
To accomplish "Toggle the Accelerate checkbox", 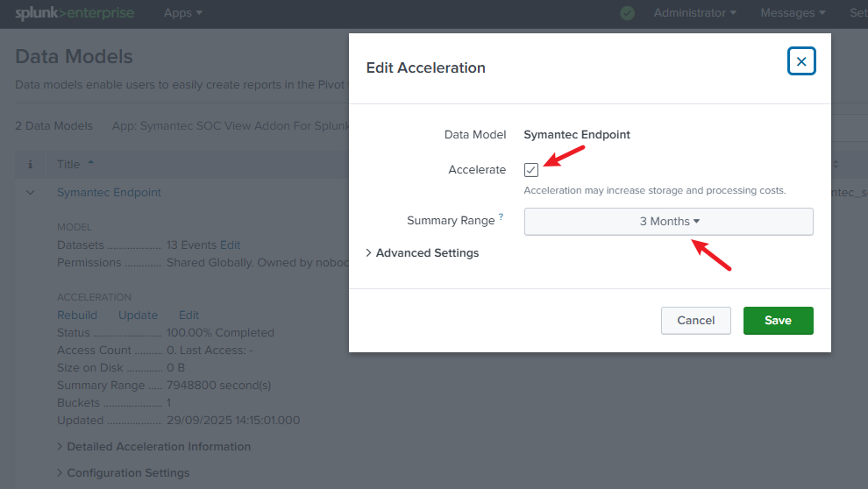I will pos(531,170).
